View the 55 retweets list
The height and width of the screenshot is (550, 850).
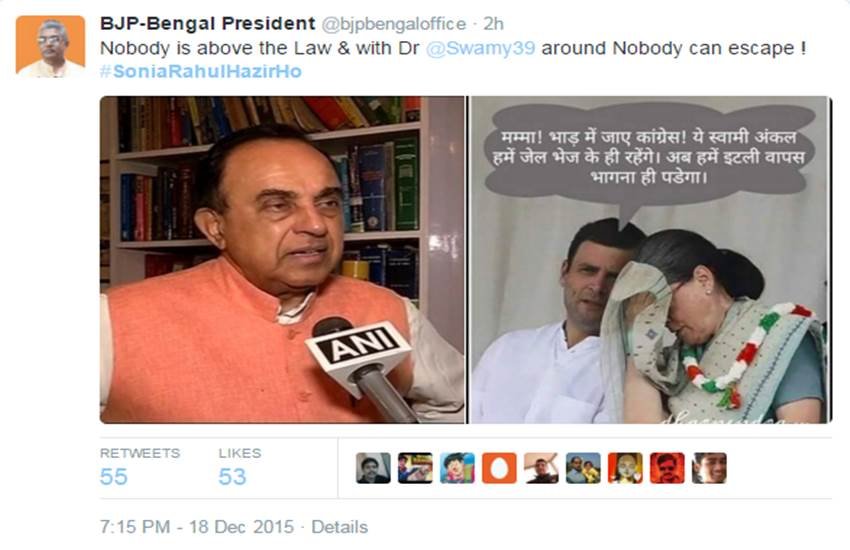pos(139,468)
